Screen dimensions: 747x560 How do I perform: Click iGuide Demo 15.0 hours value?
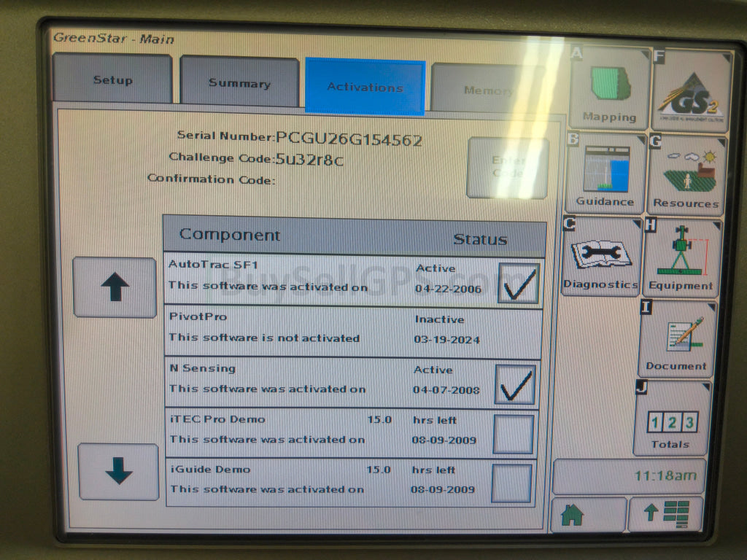(x=379, y=470)
